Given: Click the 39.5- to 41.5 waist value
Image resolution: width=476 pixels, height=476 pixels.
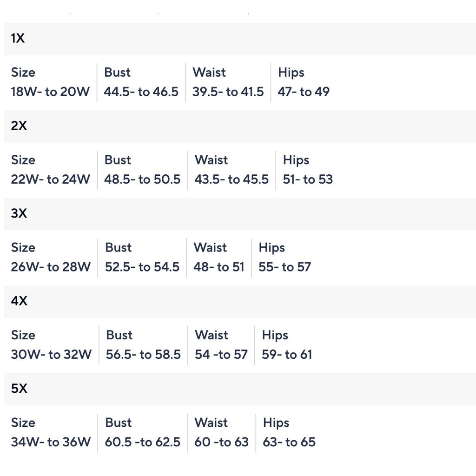Looking at the screenshot, I should click(x=228, y=92).
